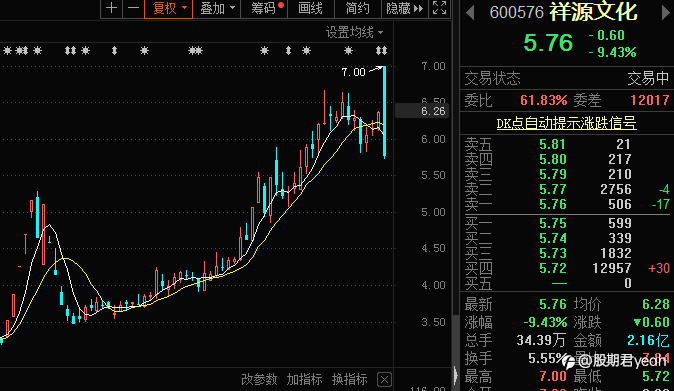Click 加指标 to add indicator
The height and width of the screenshot is (391, 674).
pyautogui.click(x=304, y=379)
